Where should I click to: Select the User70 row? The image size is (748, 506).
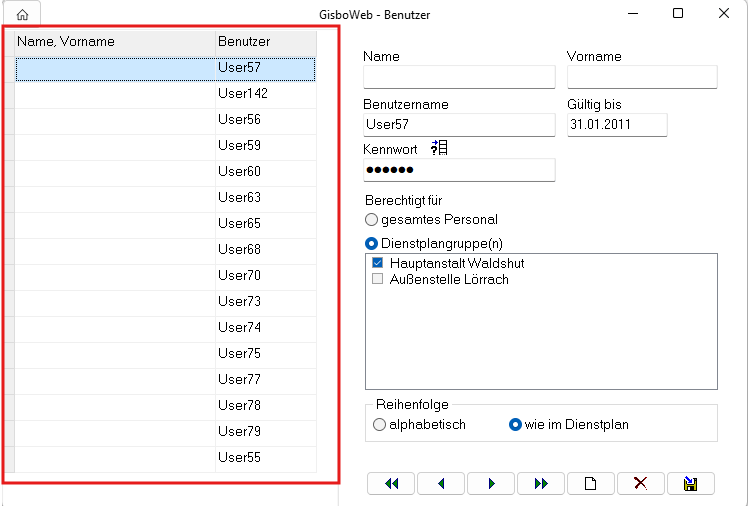tap(166, 277)
